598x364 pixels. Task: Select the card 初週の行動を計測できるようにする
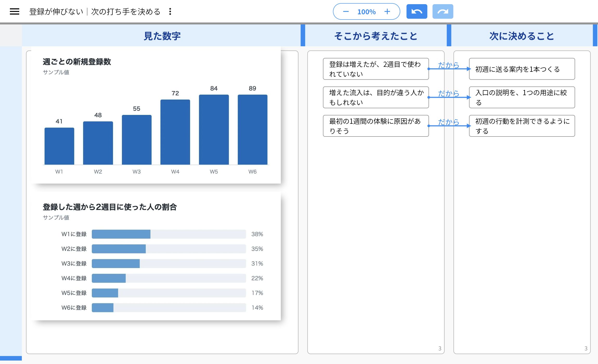(522, 126)
